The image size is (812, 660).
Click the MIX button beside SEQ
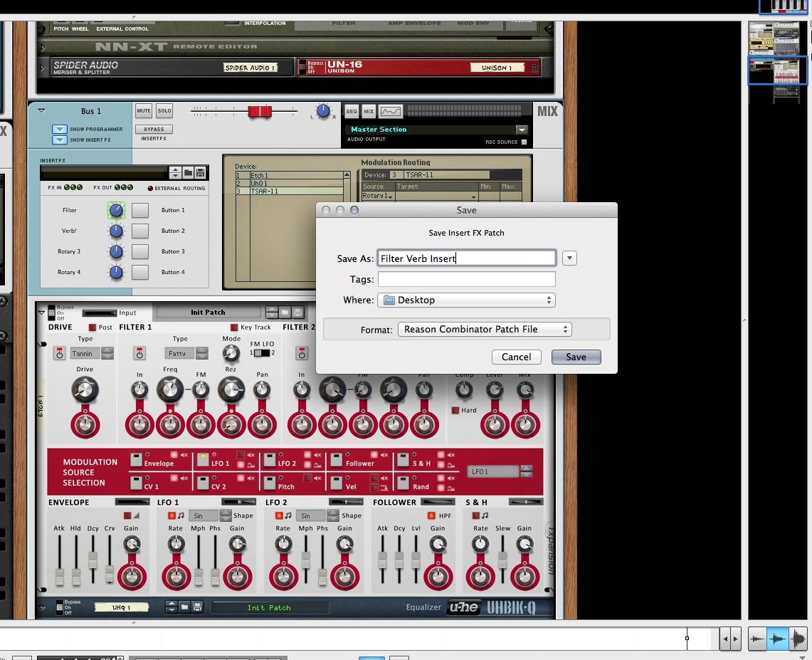pyautogui.click(x=369, y=111)
